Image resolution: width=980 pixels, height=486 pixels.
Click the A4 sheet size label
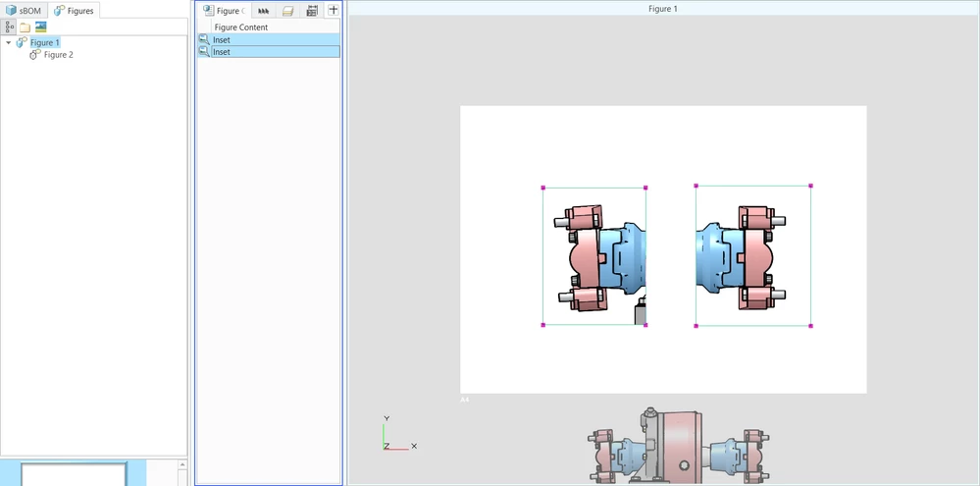[x=464, y=399]
